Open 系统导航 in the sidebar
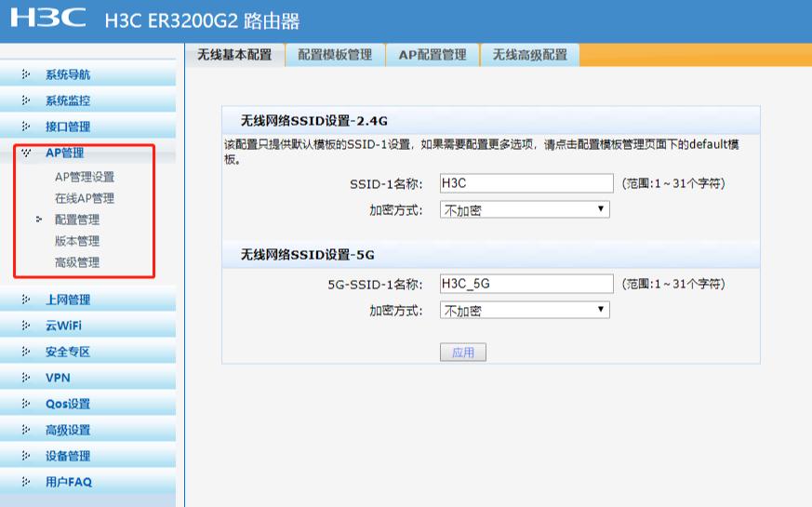 (x=68, y=74)
